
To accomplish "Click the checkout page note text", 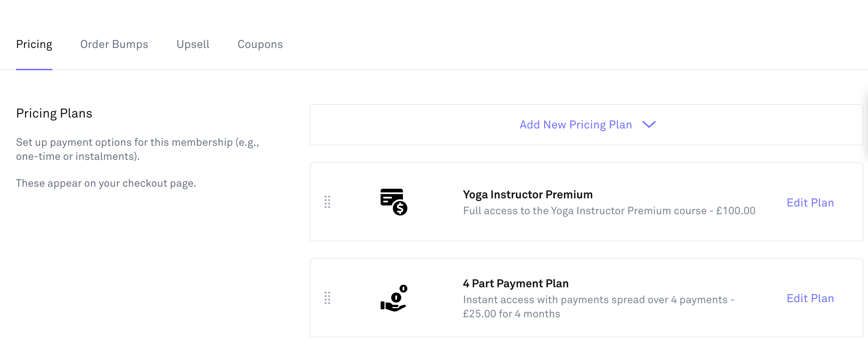I will pyautogui.click(x=106, y=183).
